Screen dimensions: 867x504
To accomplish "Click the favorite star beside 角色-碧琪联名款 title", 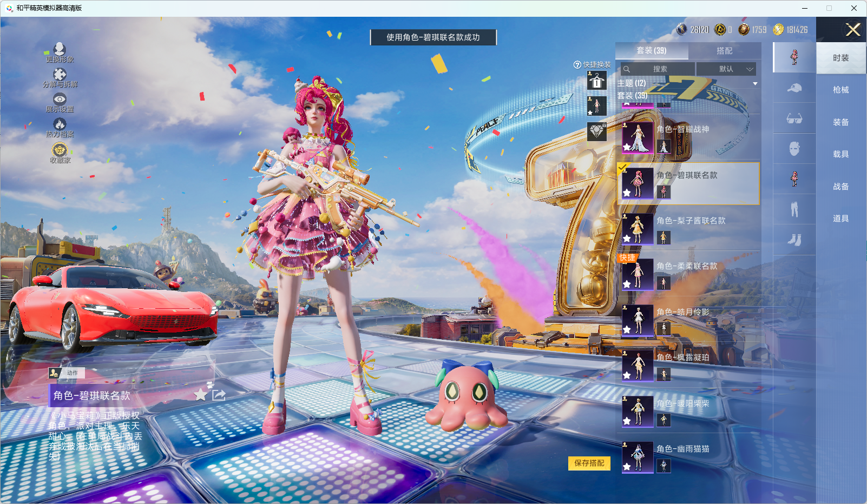I will point(201,395).
